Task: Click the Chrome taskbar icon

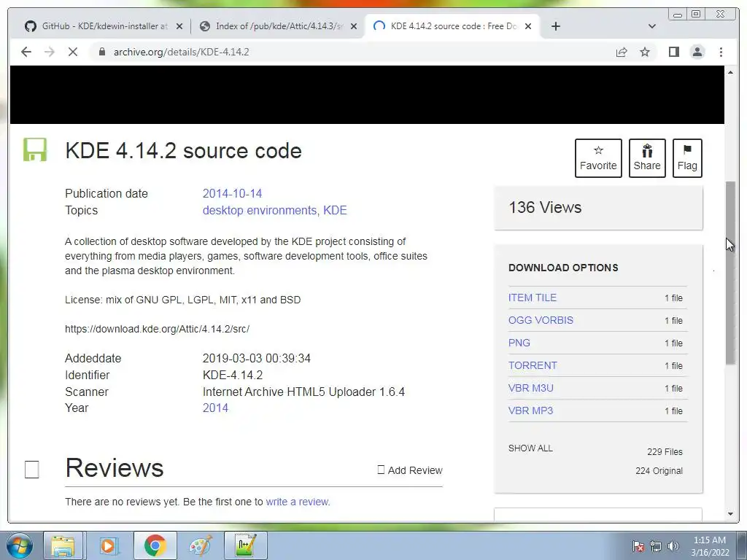Action: (x=155, y=545)
